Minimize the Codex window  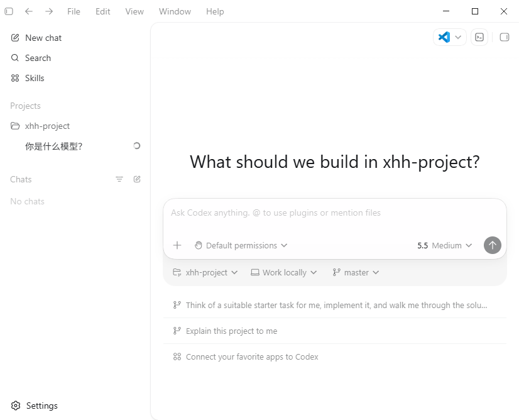point(446,11)
